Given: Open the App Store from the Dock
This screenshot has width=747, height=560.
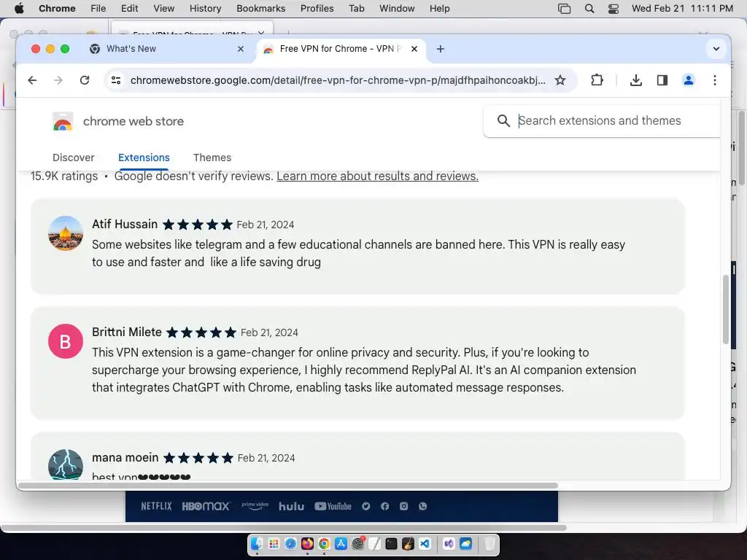Looking at the screenshot, I should point(341,543).
